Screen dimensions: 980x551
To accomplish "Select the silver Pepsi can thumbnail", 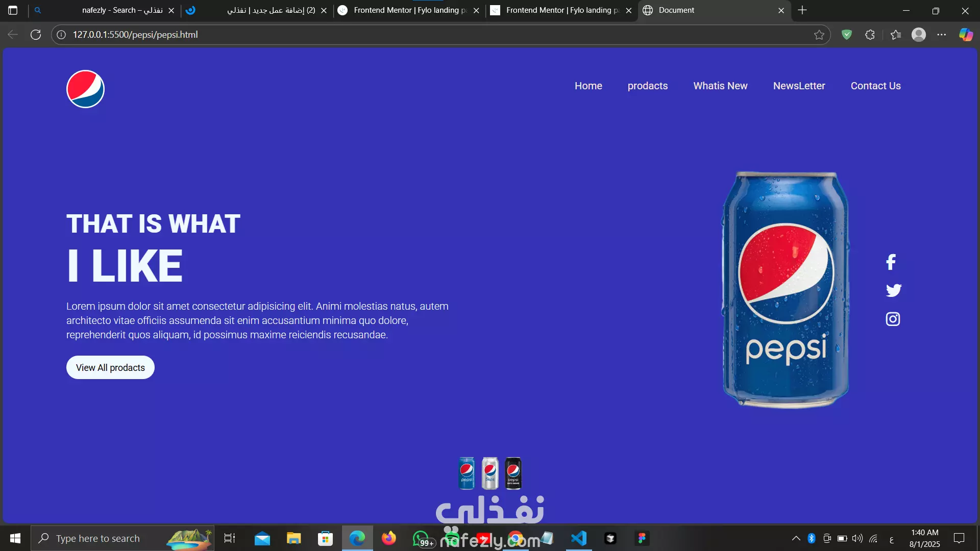I will coord(490,473).
